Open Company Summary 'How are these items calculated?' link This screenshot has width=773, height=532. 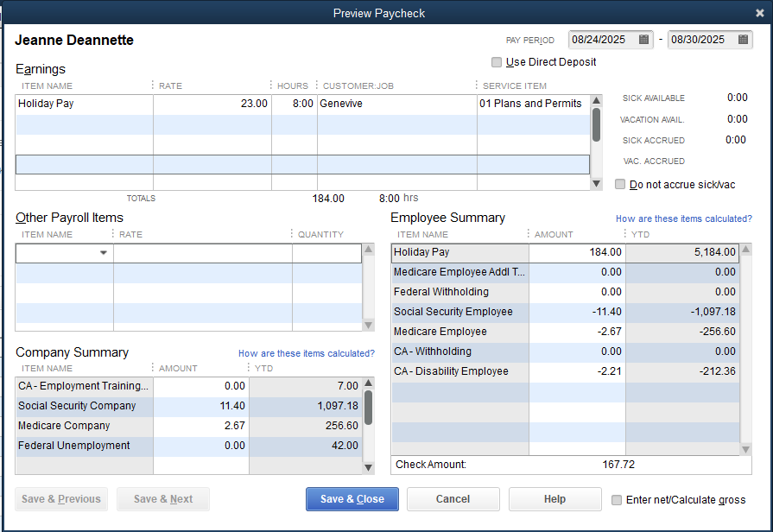click(306, 353)
